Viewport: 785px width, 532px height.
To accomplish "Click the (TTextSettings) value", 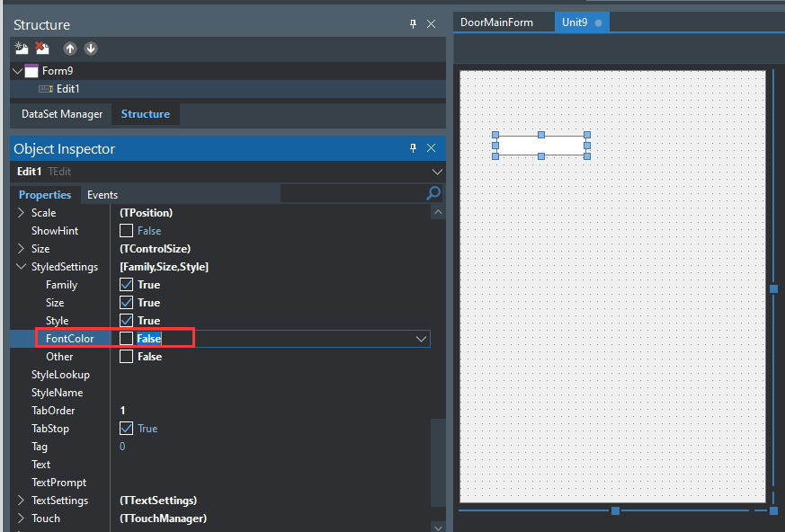I will (x=158, y=501).
